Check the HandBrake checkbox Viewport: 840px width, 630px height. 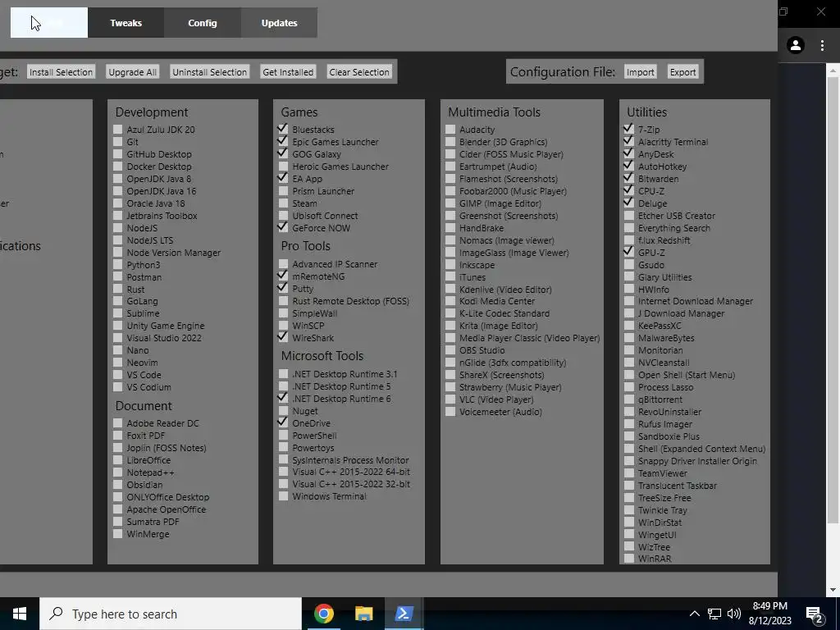(x=450, y=228)
